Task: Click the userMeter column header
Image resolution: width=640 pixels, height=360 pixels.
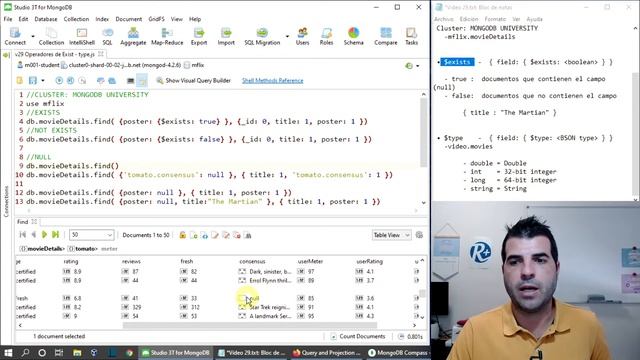Action: [310, 261]
